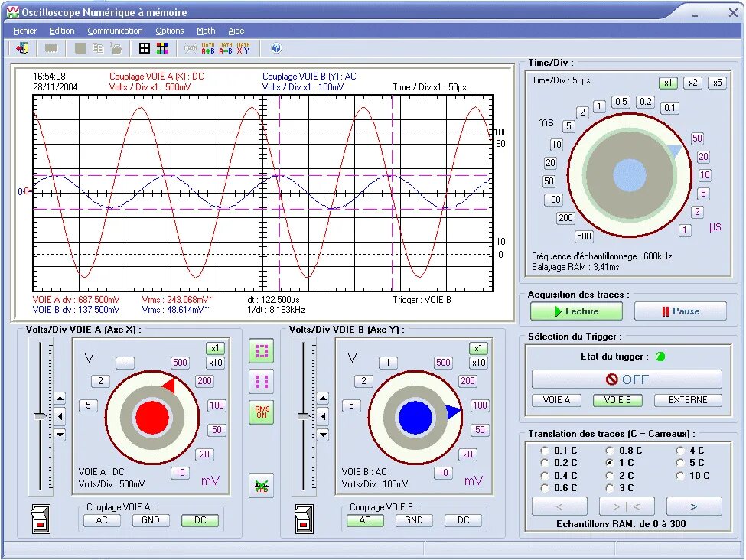Click the grayed chip memory icon
The height and width of the screenshot is (560, 746).
[51, 48]
